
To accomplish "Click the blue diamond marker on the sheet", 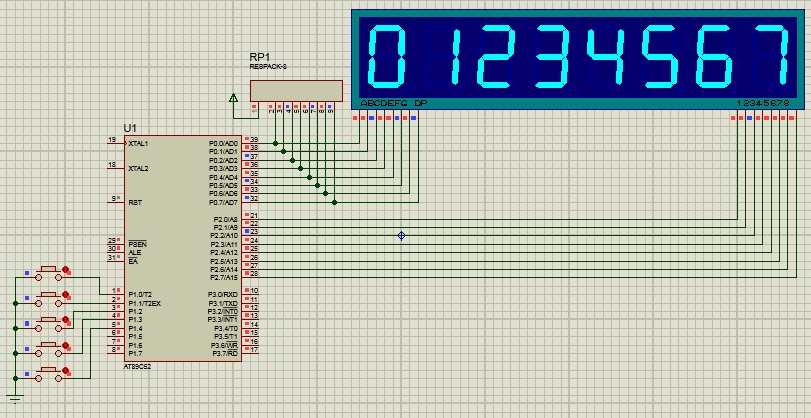I will click(402, 236).
